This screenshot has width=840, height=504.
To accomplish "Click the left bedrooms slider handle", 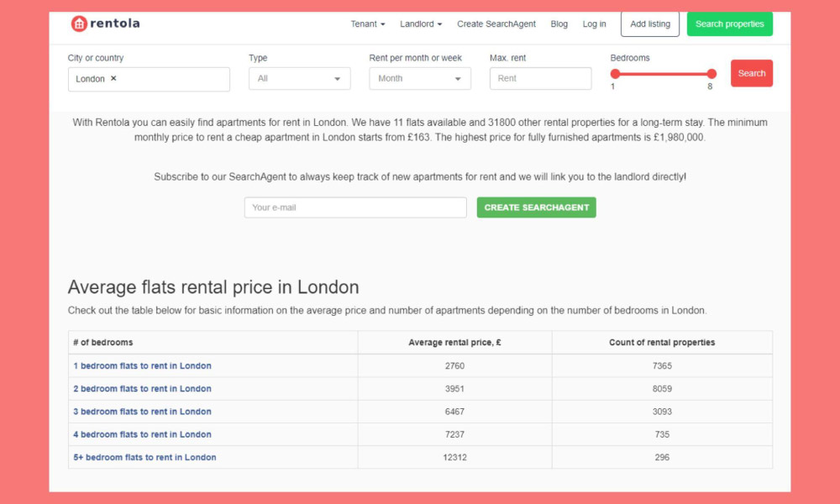I will (x=616, y=73).
